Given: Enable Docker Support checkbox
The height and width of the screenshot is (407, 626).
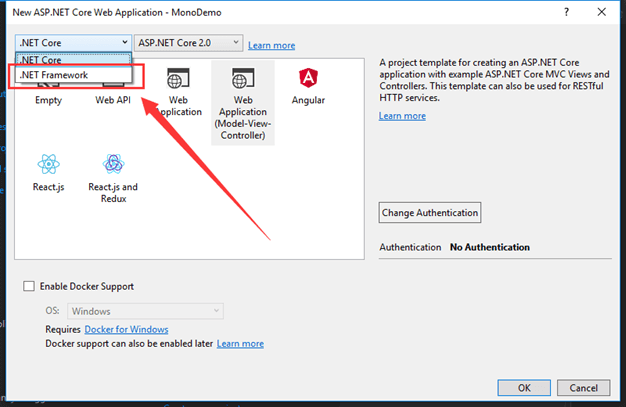Looking at the screenshot, I should click(x=29, y=286).
